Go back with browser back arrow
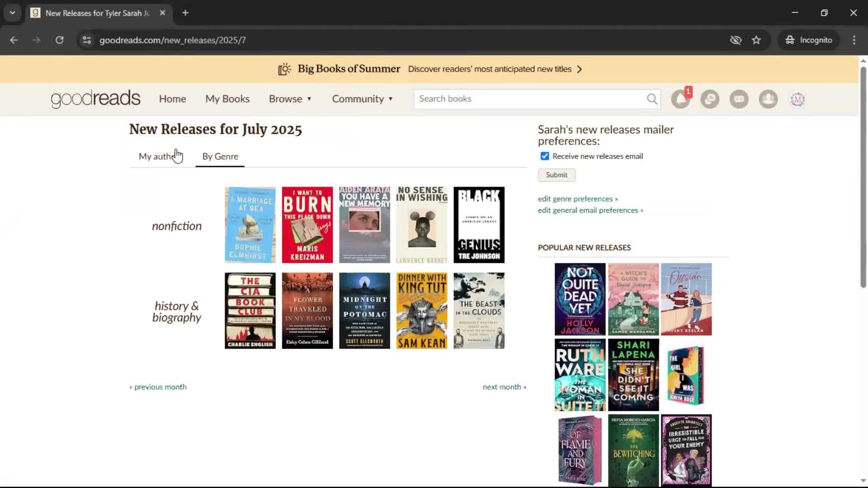 pyautogui.click(x=14, y=40)
